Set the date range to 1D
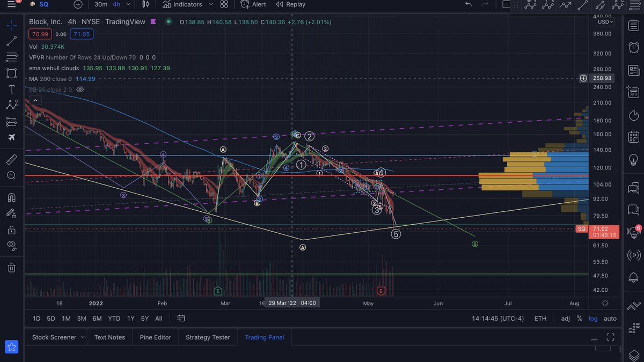 pos(36,319)
